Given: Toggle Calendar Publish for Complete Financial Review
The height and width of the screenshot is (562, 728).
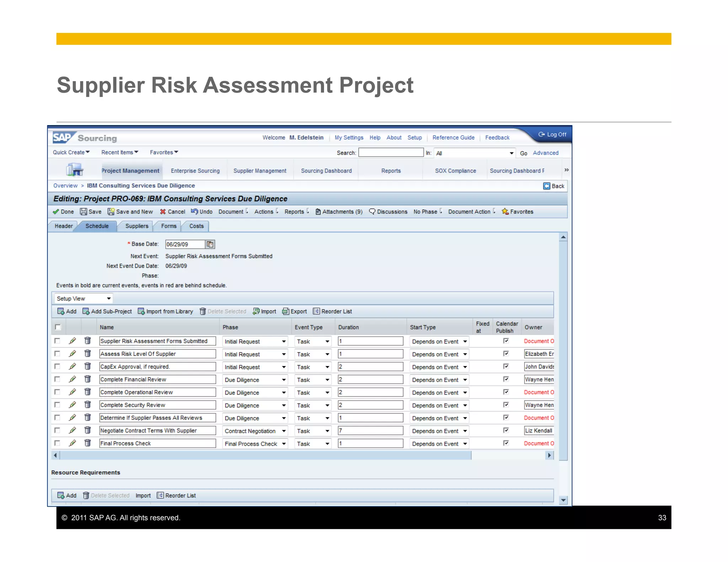Looking at the screenshot, I should coord(506,379).
